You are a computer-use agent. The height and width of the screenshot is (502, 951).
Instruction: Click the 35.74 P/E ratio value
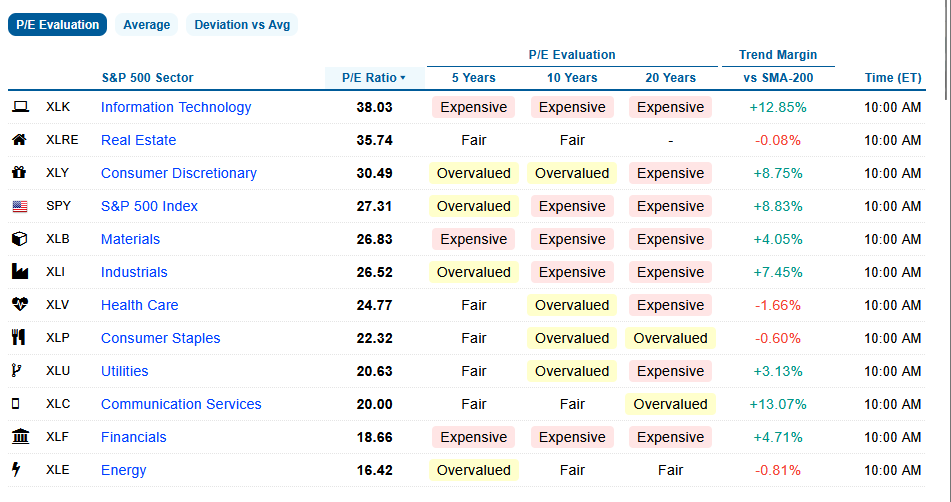pyautogui.click(x=374, y=140)
